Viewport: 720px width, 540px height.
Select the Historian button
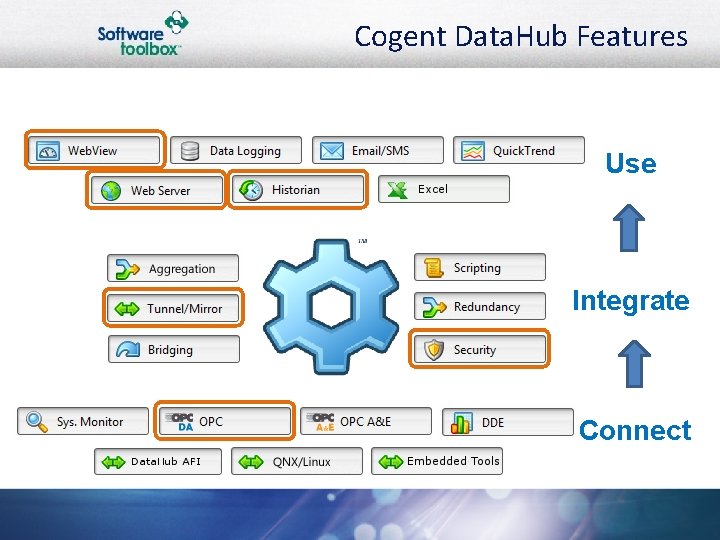click(x=298, y=190)
